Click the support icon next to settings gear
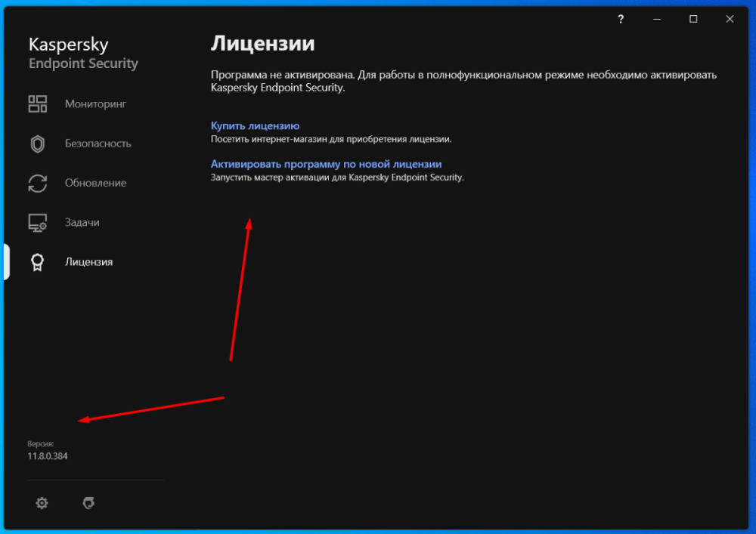756x534 pixels. coord(88,502)
